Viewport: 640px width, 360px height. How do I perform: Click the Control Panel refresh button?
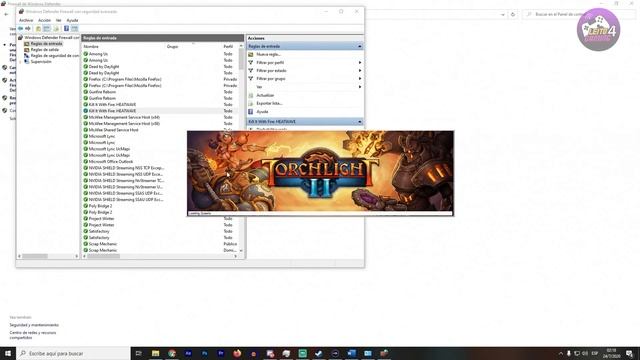513,14
